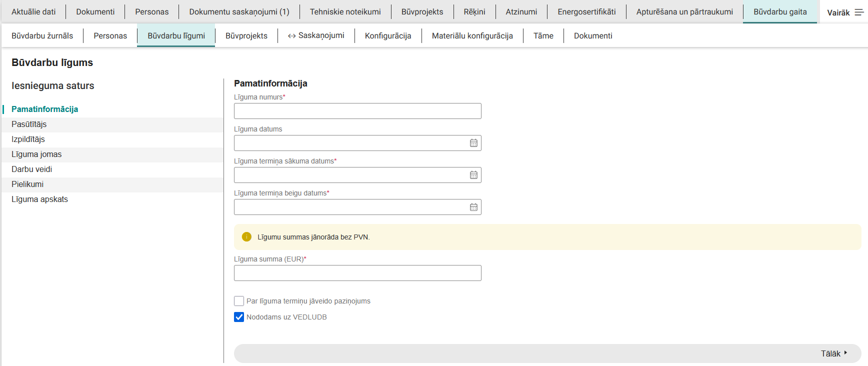Click the hamburger icon next to Vairāk
868x366 pixels.
click(x=859, y=12)
